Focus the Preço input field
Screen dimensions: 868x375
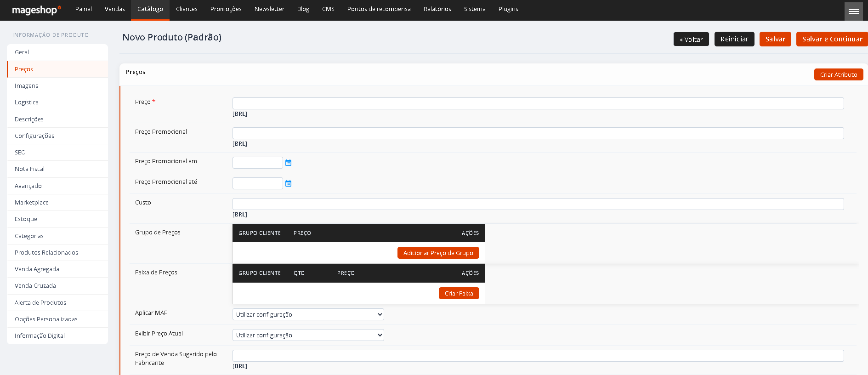pyautogui.click(x=538, y=103)
